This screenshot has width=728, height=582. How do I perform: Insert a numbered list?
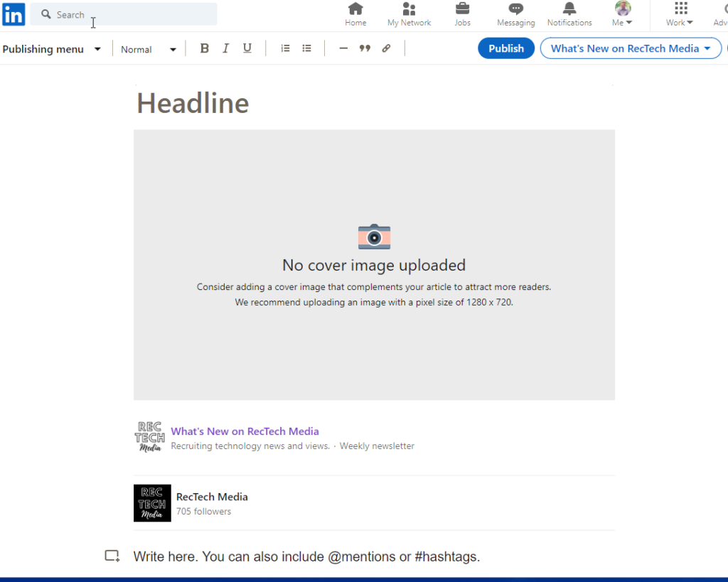(285, 48)
